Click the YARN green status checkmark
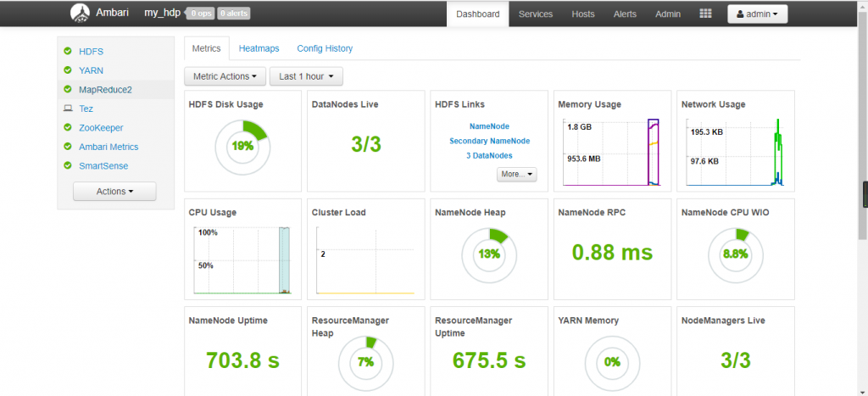This screenshot has width=868, height=396. [x=68, y=70]
